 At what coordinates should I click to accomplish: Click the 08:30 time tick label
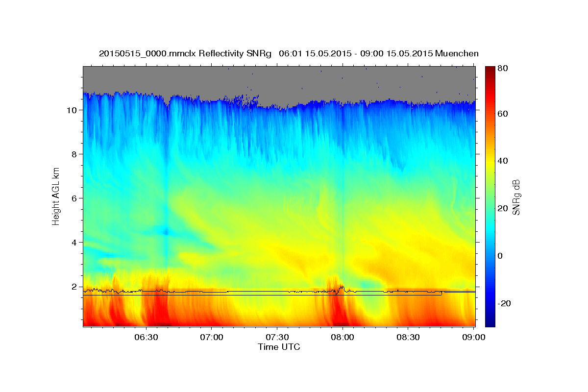[x=408, y=337]
